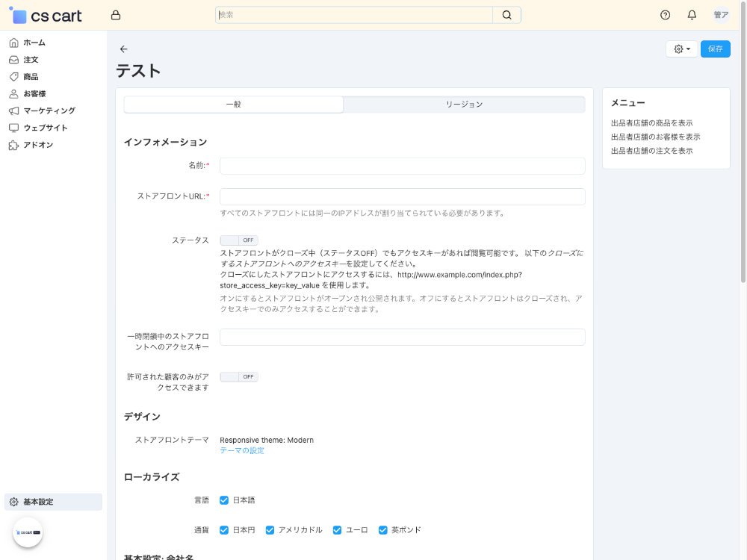Screen dimensions: 747x560
Task: Switch to the リージョン tab
Action: point(464,104)
